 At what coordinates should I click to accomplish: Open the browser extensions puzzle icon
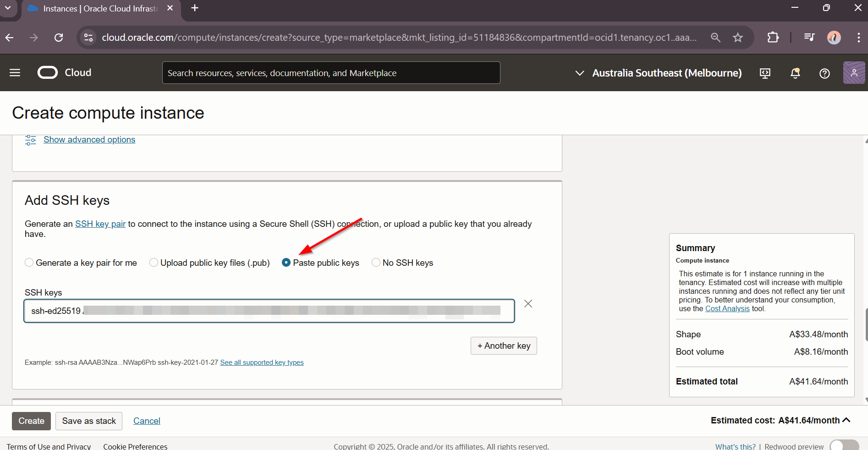773,38
